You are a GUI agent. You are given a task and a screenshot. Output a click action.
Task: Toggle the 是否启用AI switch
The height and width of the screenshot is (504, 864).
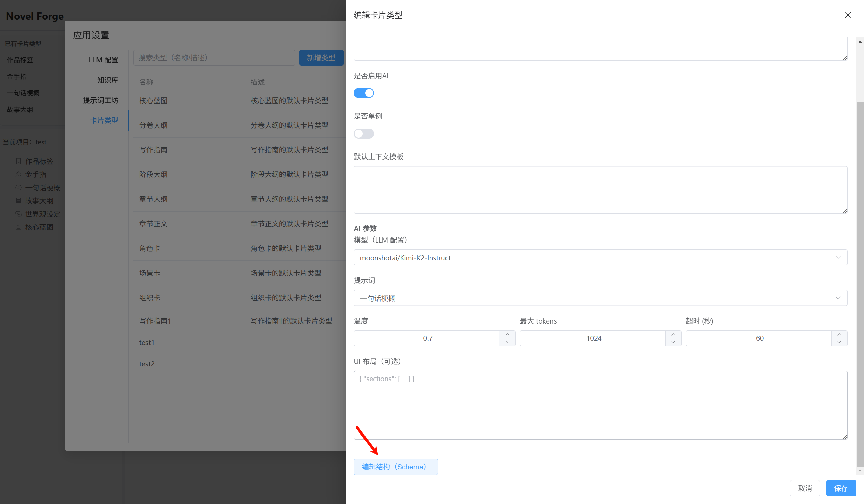point(363,93)
